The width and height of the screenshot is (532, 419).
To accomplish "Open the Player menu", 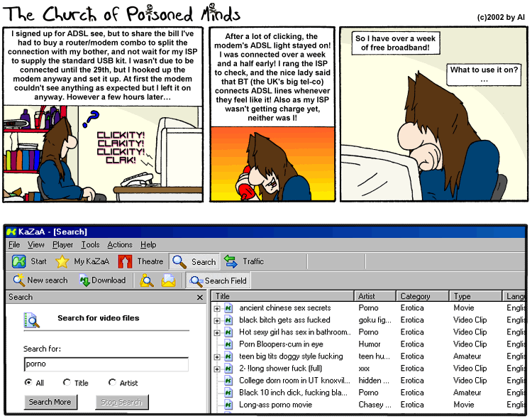I will (x=62, y=245).
